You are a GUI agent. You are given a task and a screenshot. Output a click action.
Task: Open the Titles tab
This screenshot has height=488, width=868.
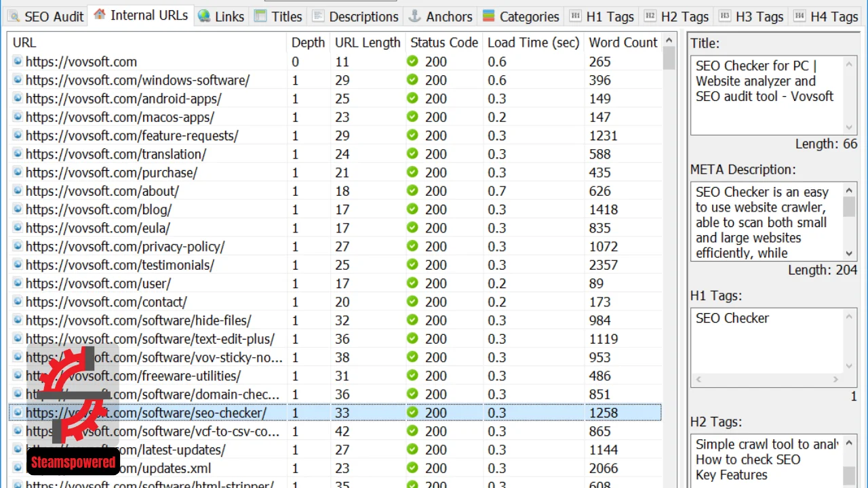click(x=279, y=16)
